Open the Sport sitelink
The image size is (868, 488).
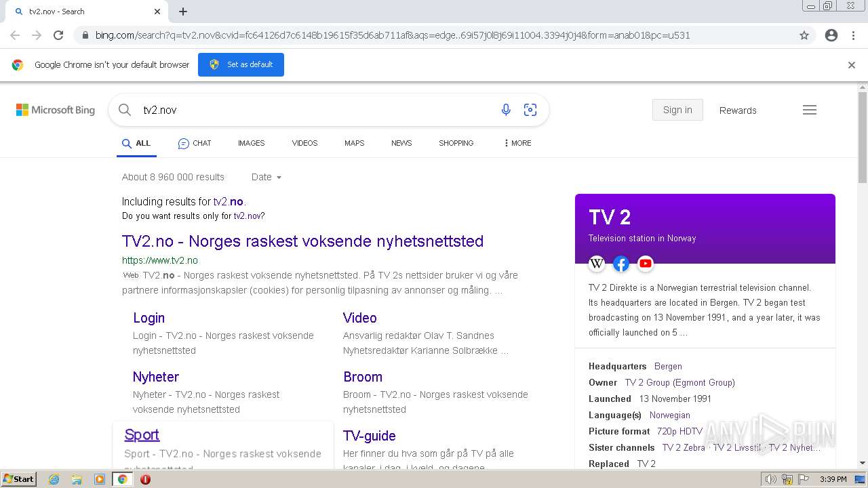(x=142, y=435)
